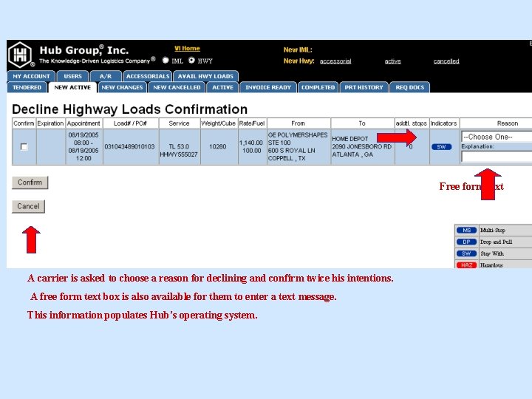
Task: Click the Indicators column header
Action: (444, 123)
